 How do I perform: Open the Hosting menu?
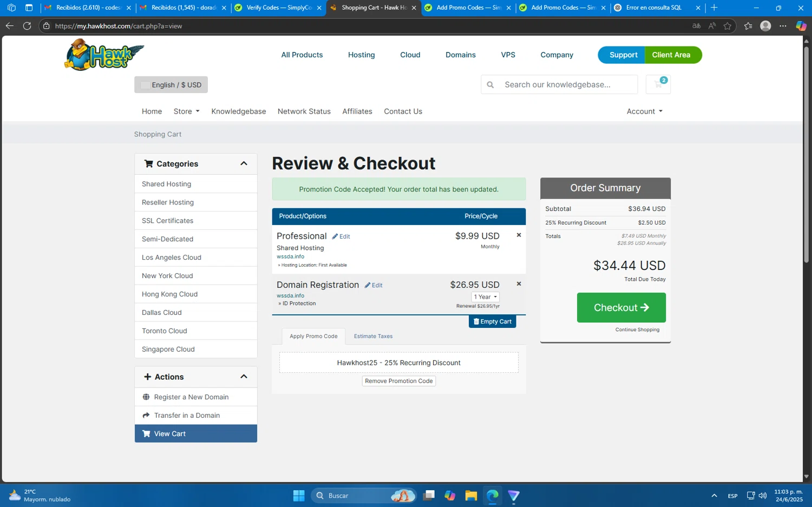(x=362, y=55)
